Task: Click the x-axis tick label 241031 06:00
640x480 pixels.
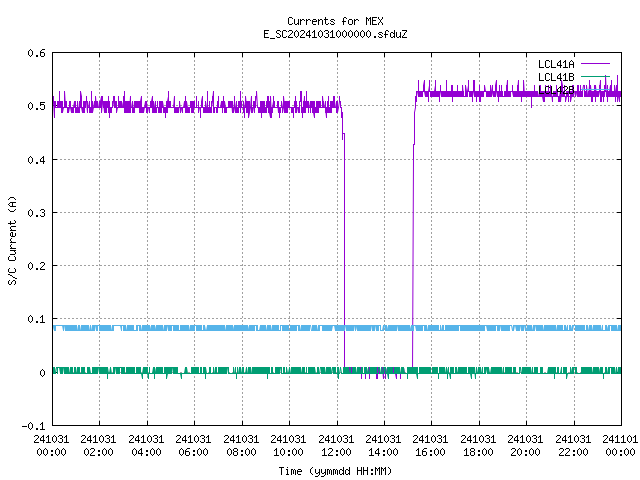Action: pyautogui.click(x=193, y=446)
